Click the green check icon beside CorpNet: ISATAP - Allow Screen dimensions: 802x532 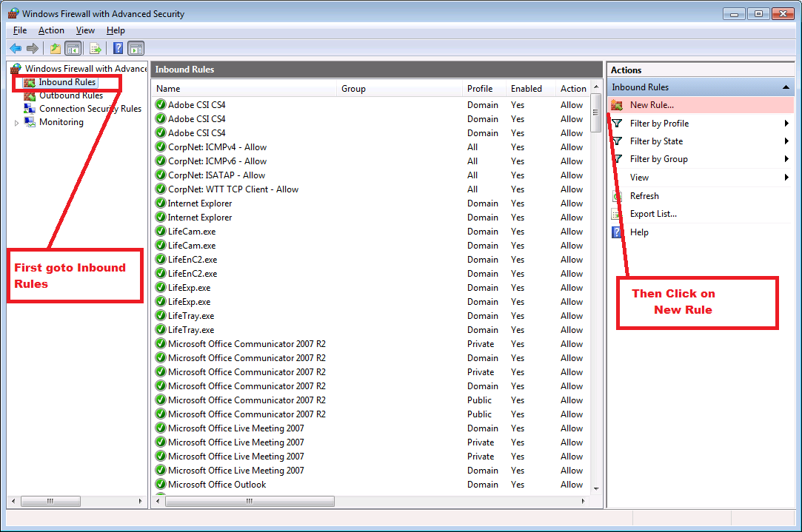[161, 175]
